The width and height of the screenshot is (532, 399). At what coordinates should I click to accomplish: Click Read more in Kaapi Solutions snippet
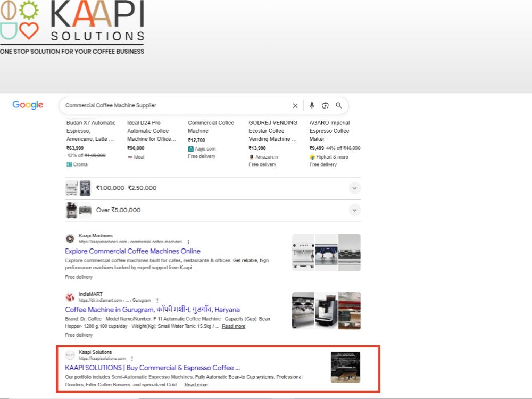coord(196,385)
